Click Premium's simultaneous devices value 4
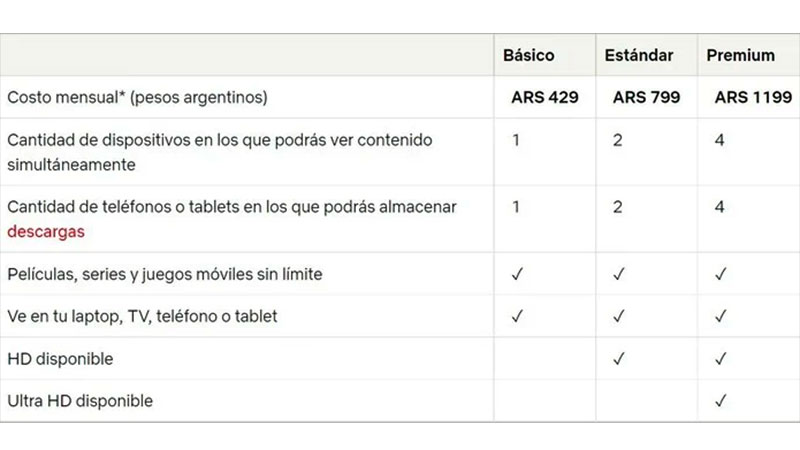 (720, 140)
